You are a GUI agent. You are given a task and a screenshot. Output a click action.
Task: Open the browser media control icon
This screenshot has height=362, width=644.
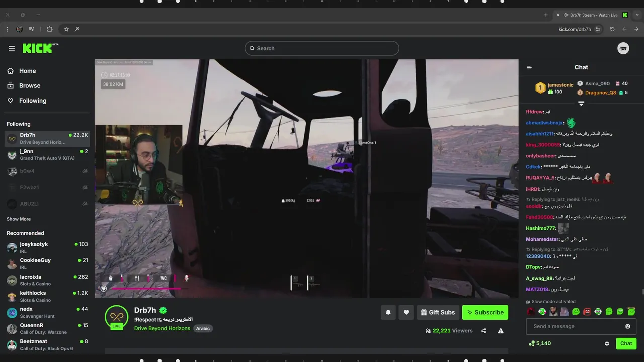point(32,29)
